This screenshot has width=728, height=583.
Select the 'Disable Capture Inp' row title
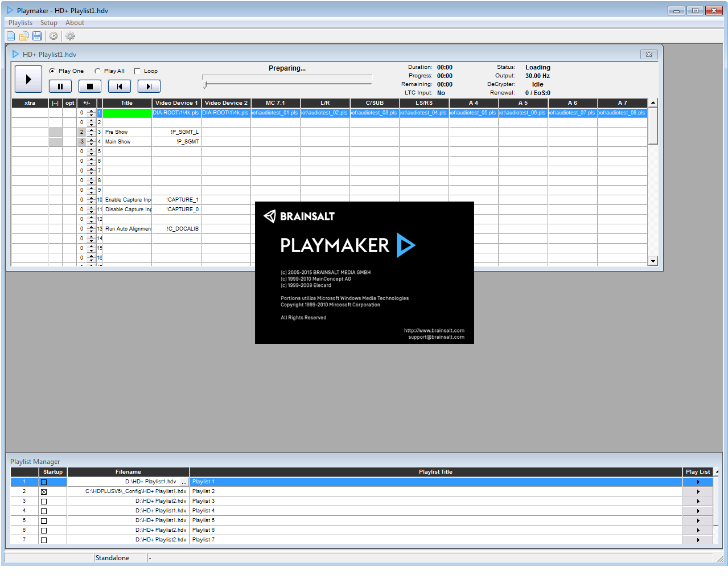(127, 210)
